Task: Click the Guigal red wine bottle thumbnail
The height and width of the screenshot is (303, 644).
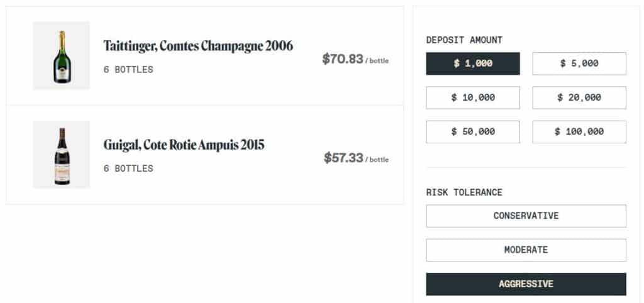Action: (x=61, y=155)
